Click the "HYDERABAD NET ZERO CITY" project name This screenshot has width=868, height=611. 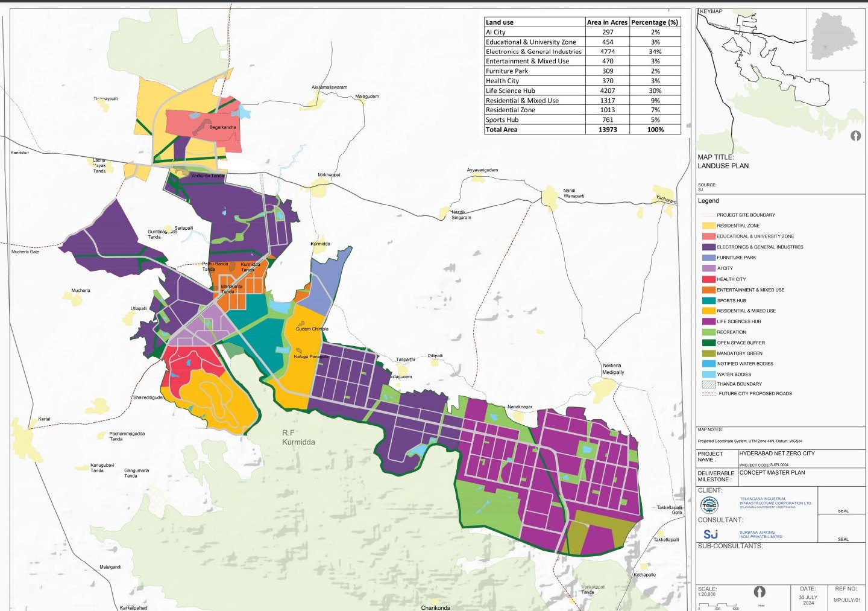(777, 453)
